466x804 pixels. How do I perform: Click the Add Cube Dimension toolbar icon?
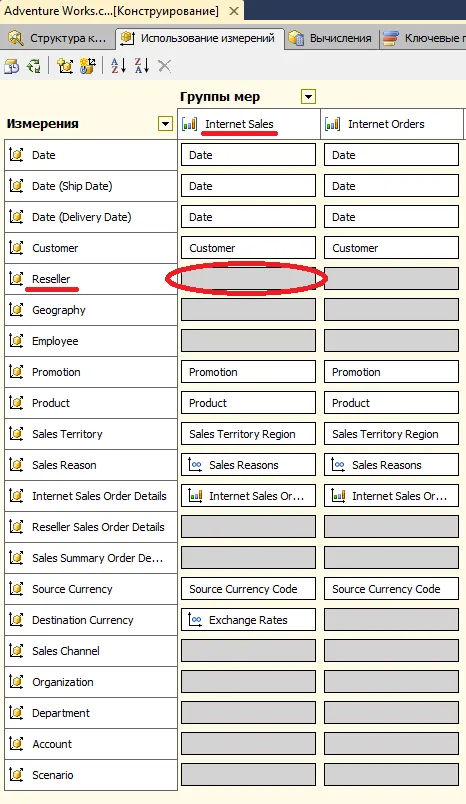click(x=65, y=66)
